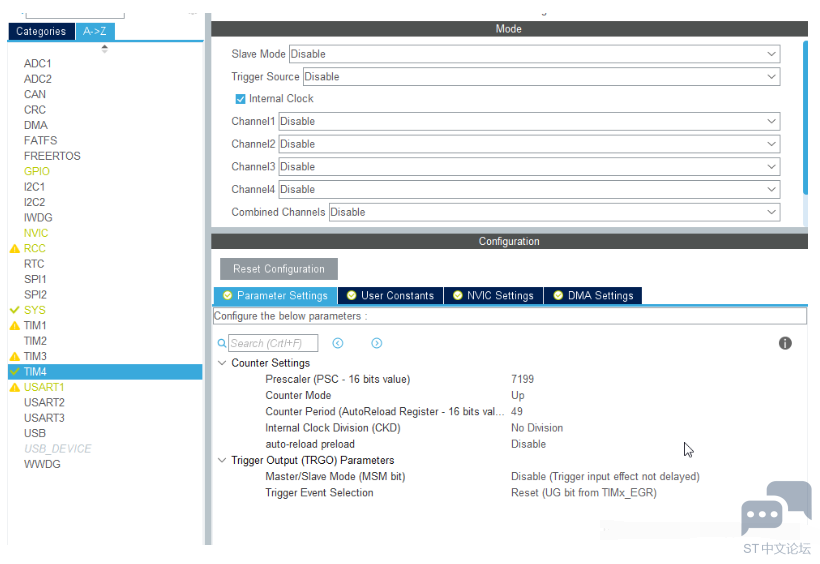
Task: Select NVIC in the peripheral list
Action: point(36,233)
